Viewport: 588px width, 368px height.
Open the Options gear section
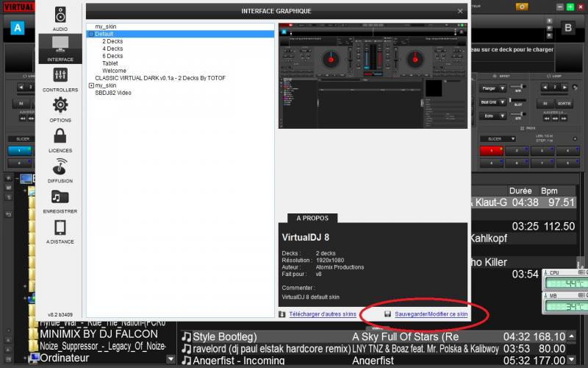(x=60, y=110)
